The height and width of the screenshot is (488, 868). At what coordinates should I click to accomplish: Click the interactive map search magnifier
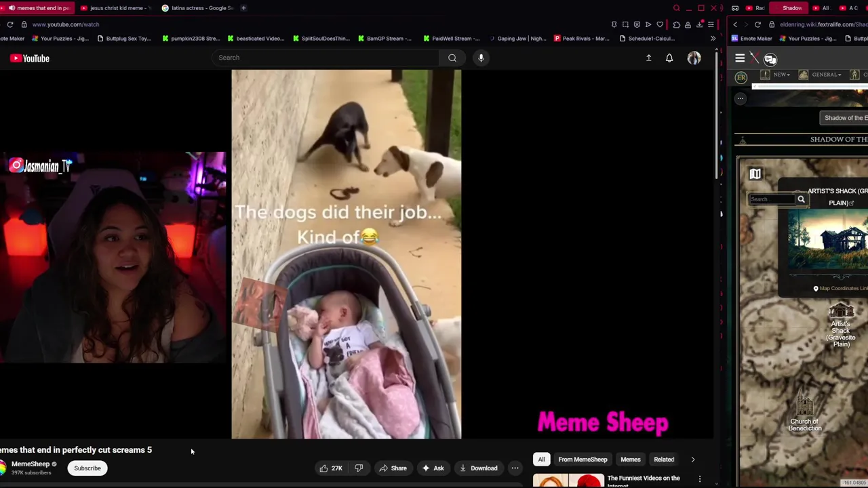coord(801,199)
